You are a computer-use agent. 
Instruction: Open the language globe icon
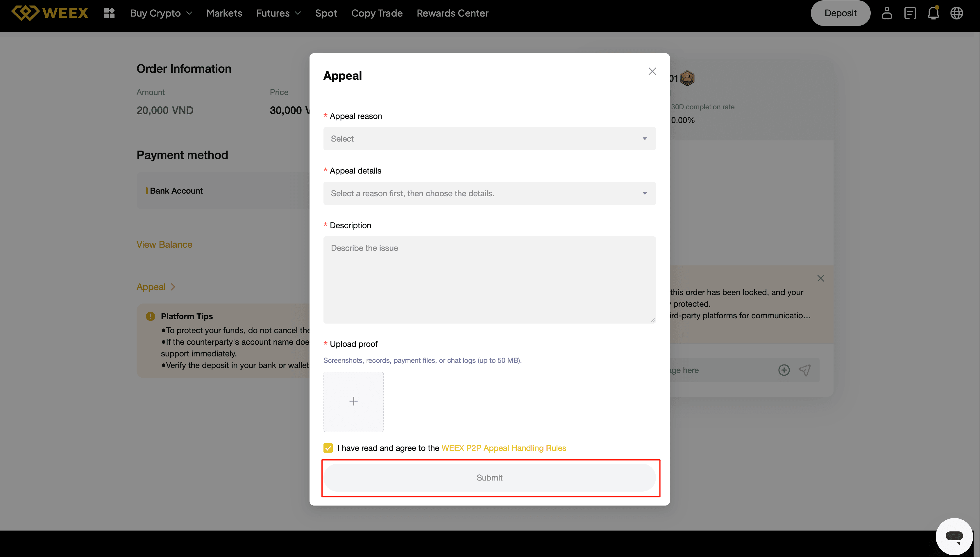957,13
